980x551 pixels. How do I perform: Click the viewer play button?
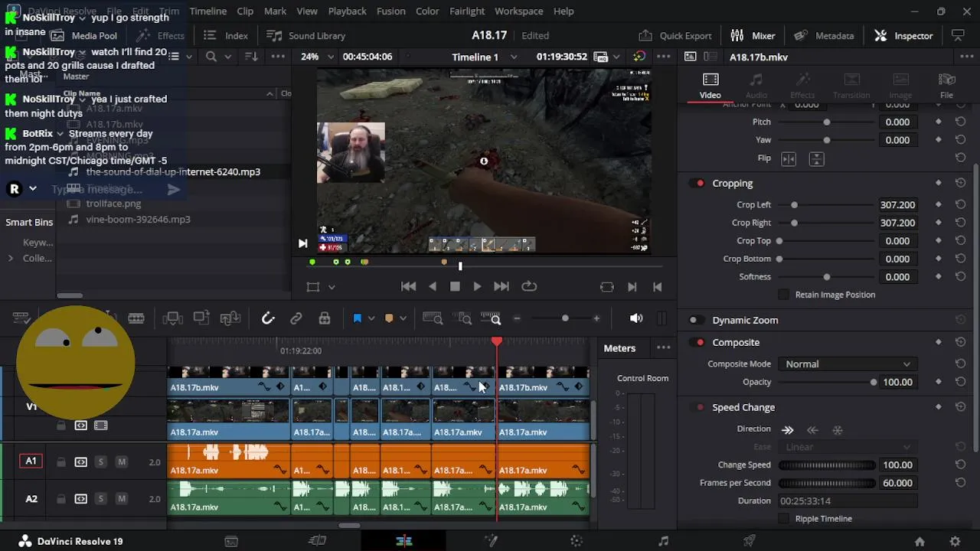[x=477, y=286]
